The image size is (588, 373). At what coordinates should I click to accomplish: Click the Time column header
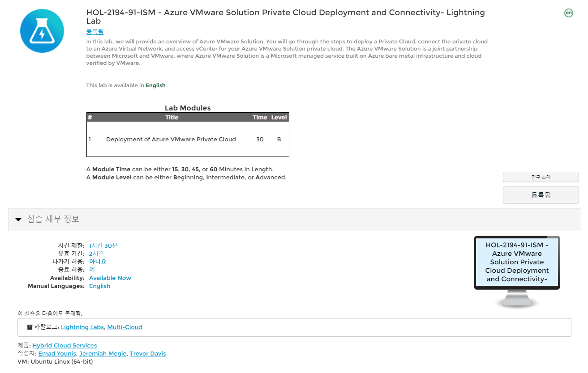pyautogui.click(x=260, y=118)
